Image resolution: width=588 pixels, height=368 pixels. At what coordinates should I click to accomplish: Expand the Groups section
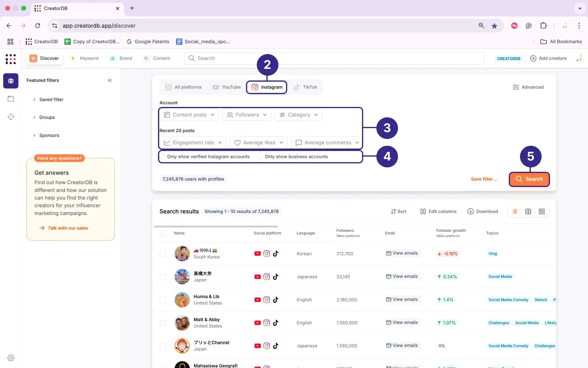click(x=44, y=117)
